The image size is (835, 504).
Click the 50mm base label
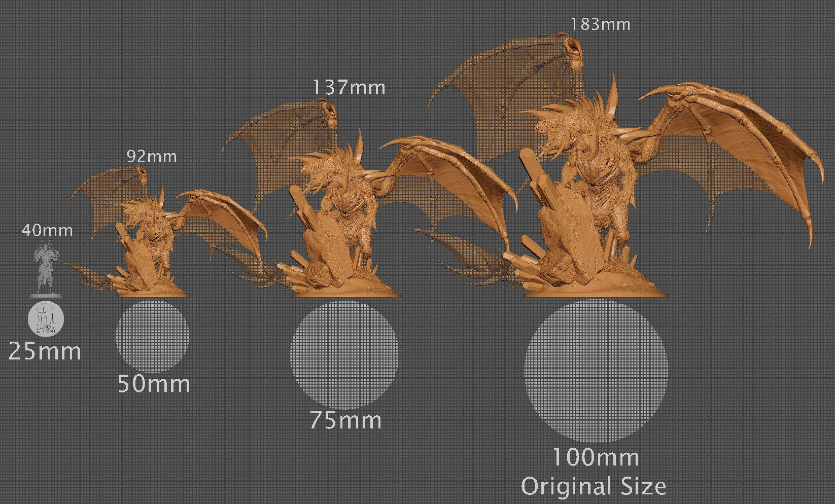click(x=154, y=383)
